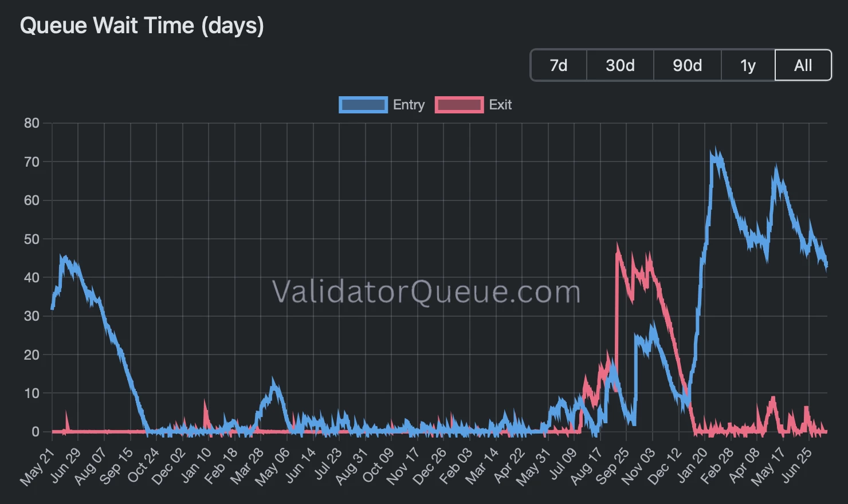Click the x-axis date Aug 31
The height and width of the screenshot is (504, 848).
point(351,467)
